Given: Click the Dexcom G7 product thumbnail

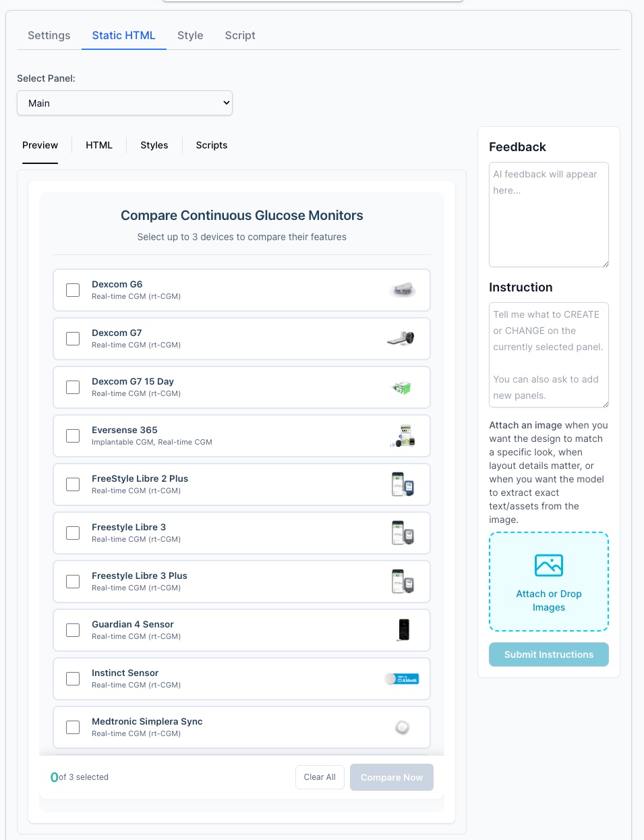Looking at the screenshot, I should [402, 339].
